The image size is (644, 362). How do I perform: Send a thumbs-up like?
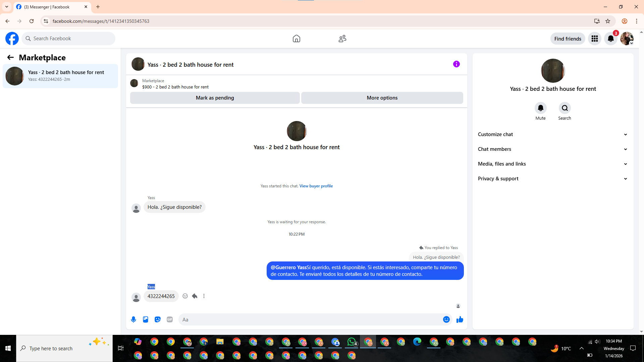tap(460, 319)
